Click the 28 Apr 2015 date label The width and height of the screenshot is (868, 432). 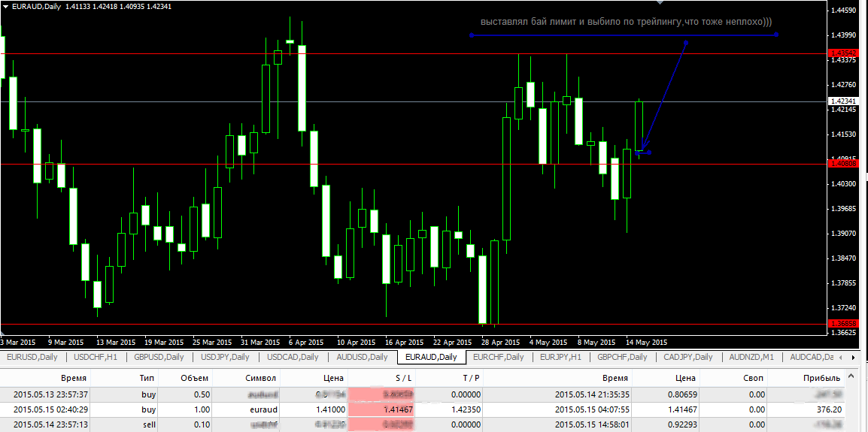[x=501, y=342]
